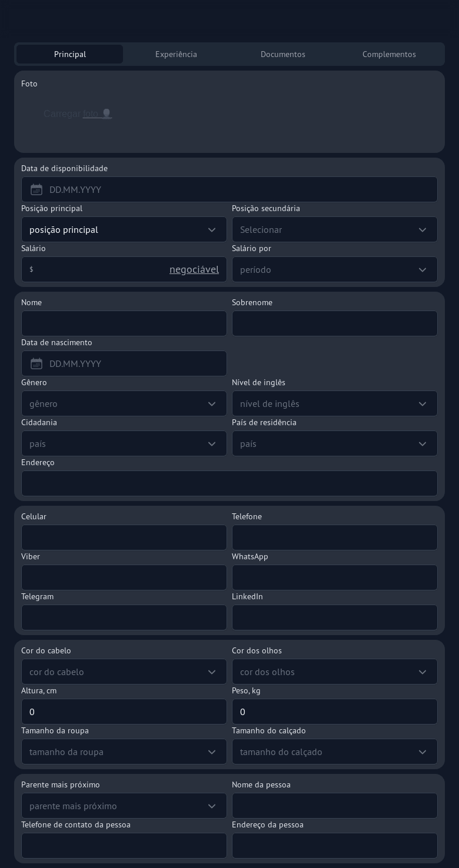Viewport: 459px width, 868px height.
Task: Focus the Nome input field
Action: point(124,323)
